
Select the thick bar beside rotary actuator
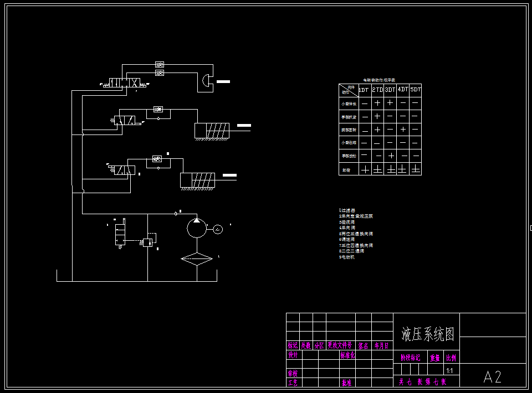coord(223,82)
